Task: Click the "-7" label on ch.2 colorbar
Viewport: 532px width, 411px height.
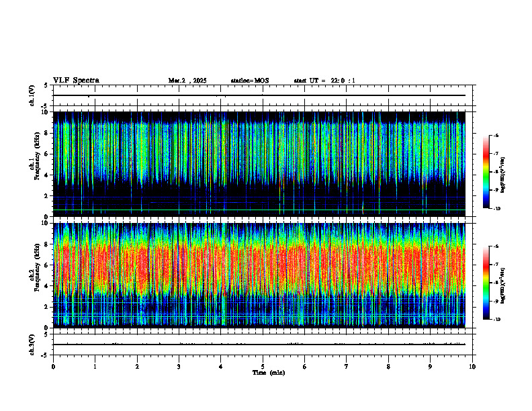Action: point(496,265)
